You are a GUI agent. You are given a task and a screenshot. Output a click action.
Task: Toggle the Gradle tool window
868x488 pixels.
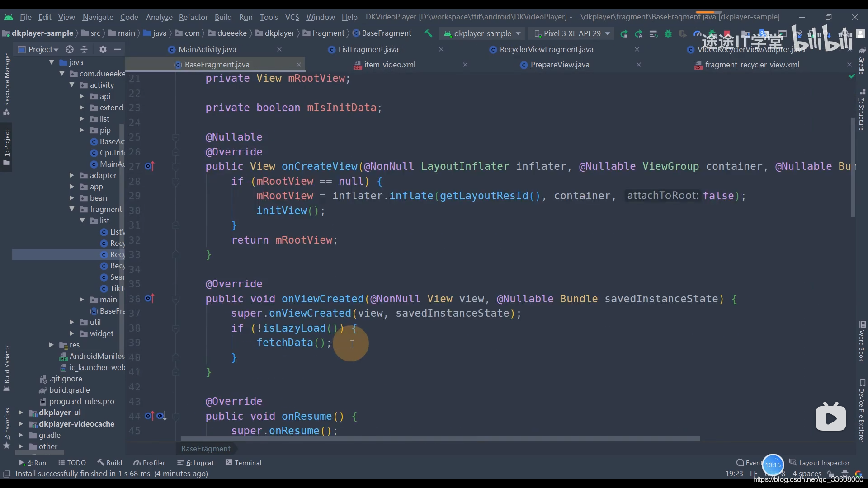(862, 61)
